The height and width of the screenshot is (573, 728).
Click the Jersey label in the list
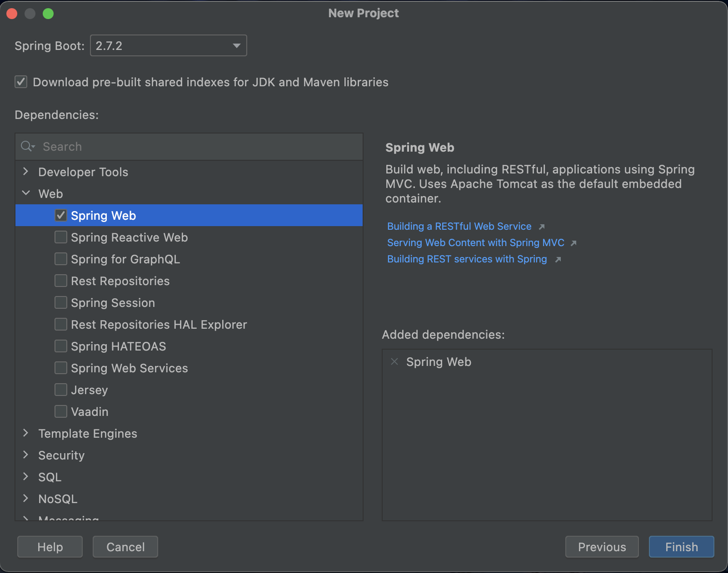tap(89, 390)
